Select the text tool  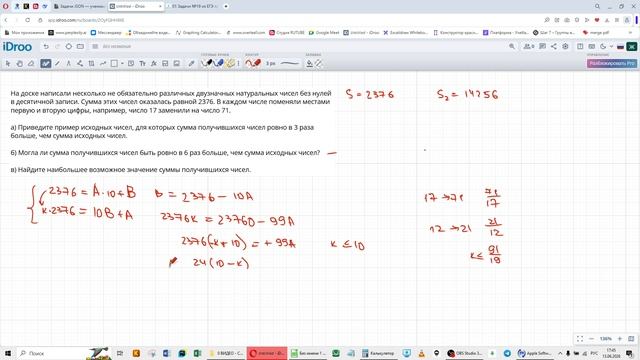pos(142,63)
